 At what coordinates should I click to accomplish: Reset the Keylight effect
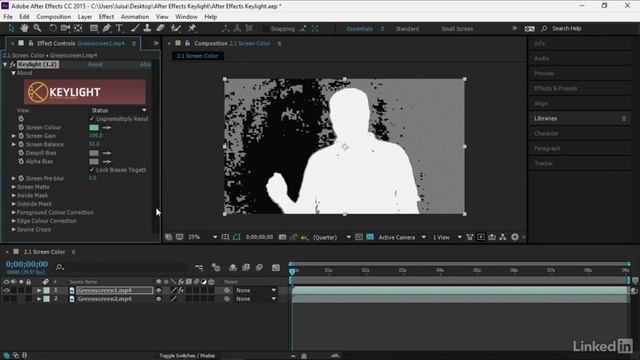[96, 64]
